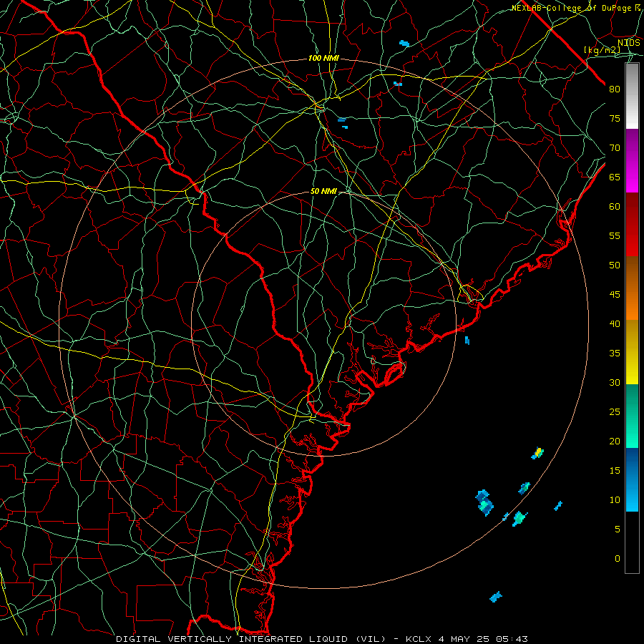Click the scale value 60 label

tap(615, 207)
